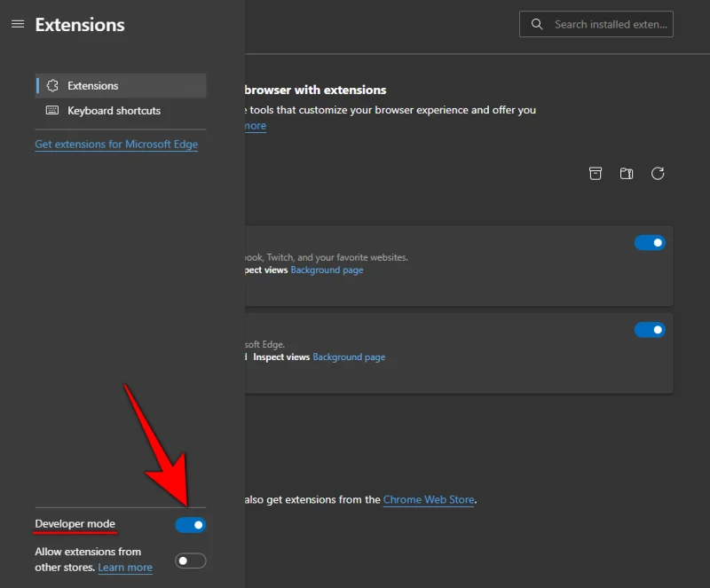Viewport: 710px width, 588px height.
Task: Click the Developer mode label text
Action: [75, 524]
